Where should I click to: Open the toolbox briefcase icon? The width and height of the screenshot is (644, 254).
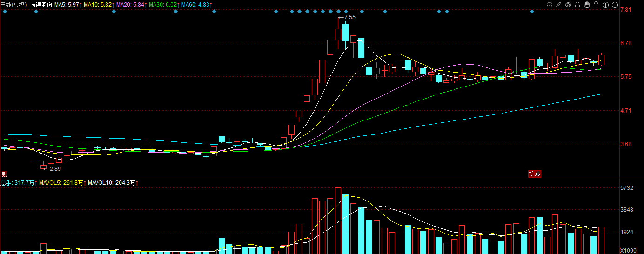pos(577,5)
